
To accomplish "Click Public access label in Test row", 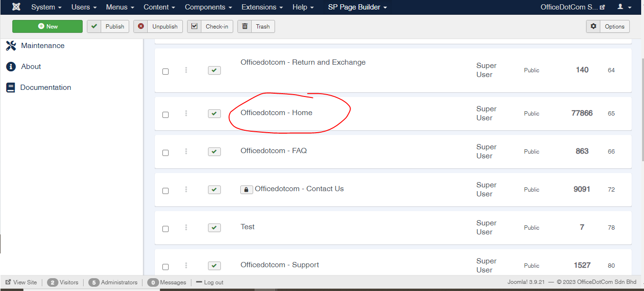I will click(x=531, y=228).
